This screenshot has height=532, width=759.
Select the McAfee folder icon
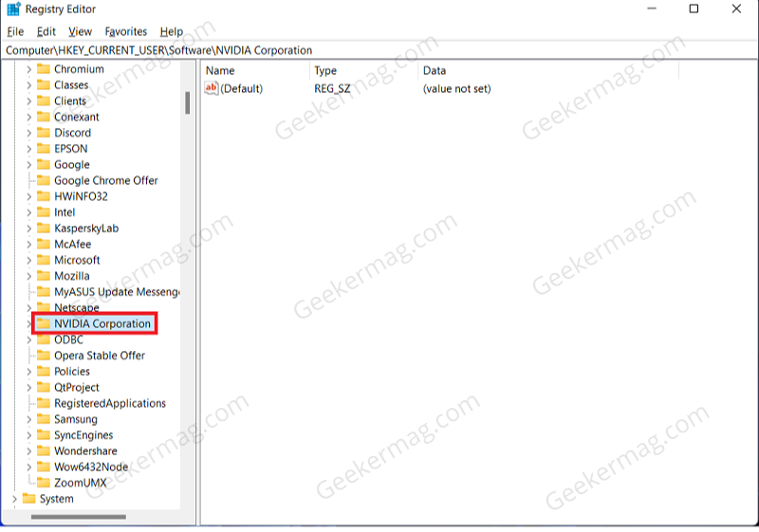[44, 245]
